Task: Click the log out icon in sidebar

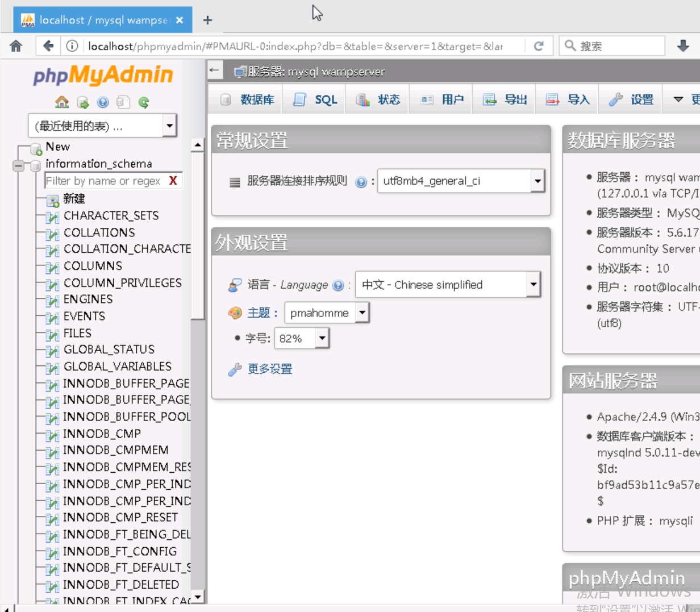Action: pos(83,102)
